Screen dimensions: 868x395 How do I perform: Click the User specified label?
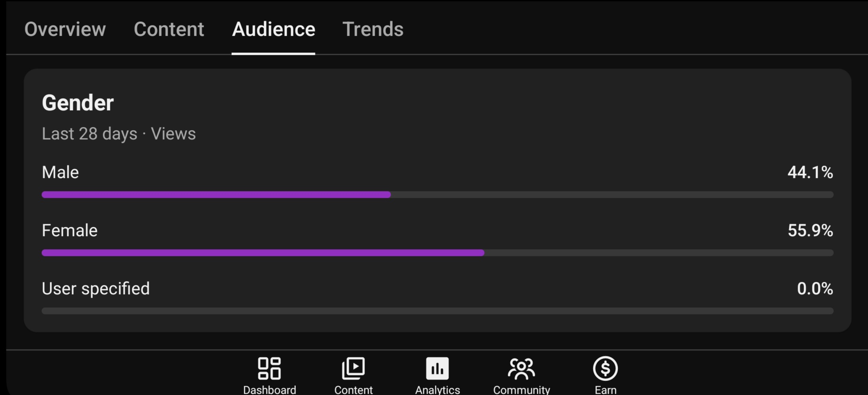pyautogui.click(x=96, y=289)
